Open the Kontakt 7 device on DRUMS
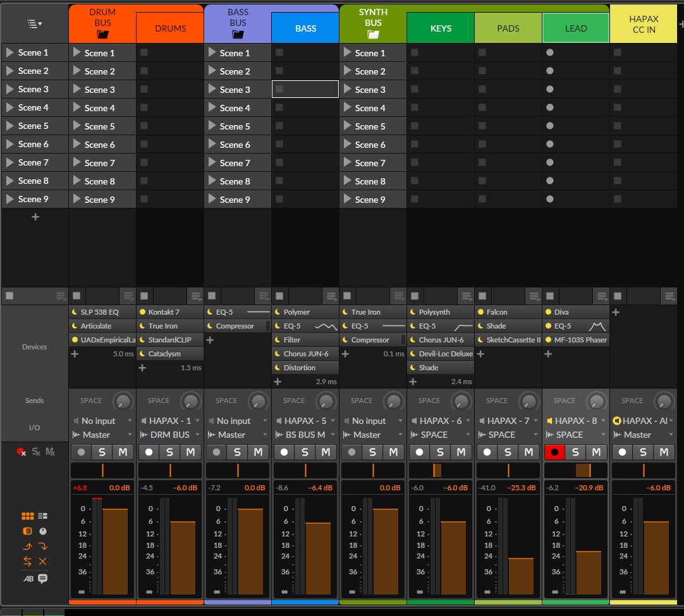This screenshot has height=616, width=684. 169,312
